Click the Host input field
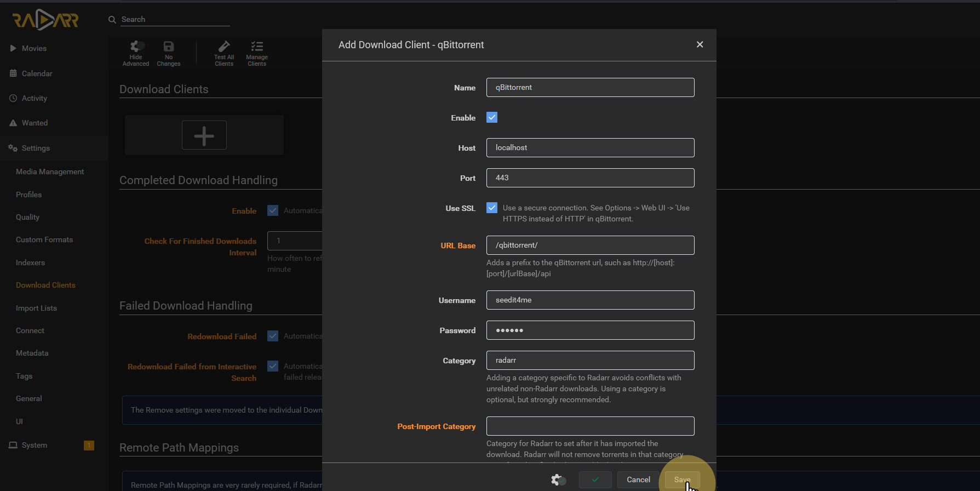Image resolution: width=980 pixels, height=491 pixels. pyautogui.click(x=590, y=147)
